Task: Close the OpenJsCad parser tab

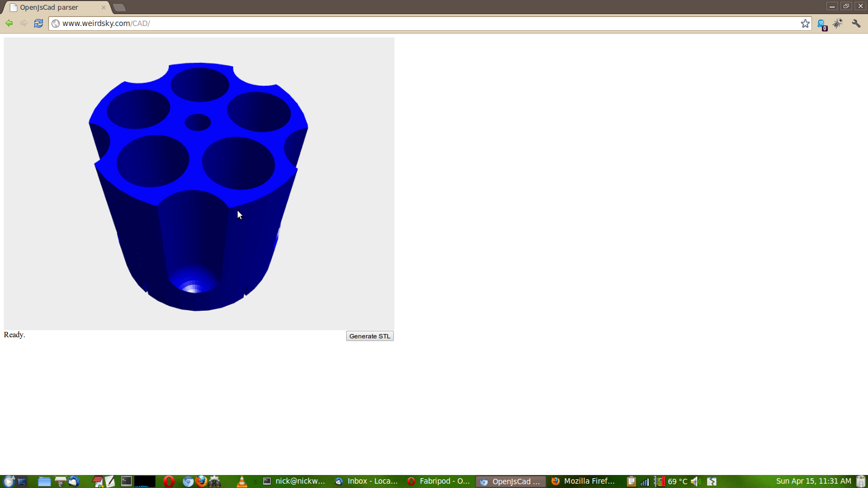Action: pyautogui.click(x=103, y=8)
